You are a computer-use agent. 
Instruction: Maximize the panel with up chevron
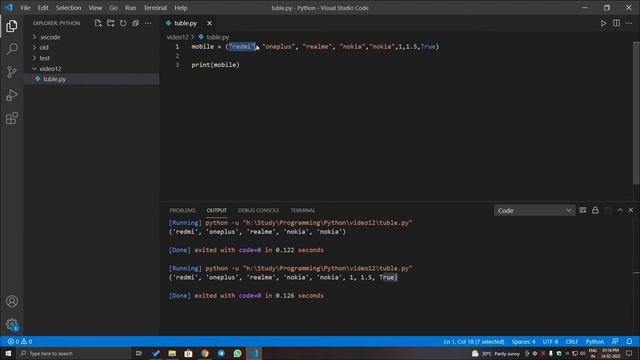click(620, 210)
